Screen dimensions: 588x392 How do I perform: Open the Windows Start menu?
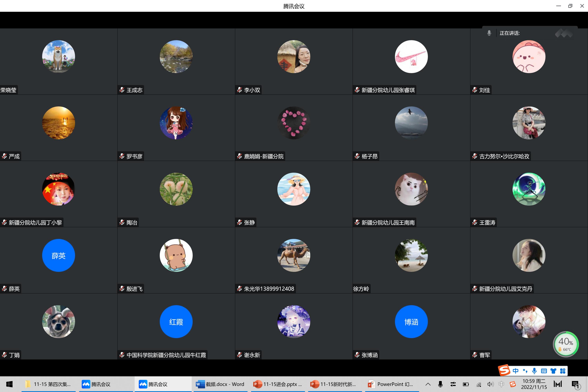(9, 384)
